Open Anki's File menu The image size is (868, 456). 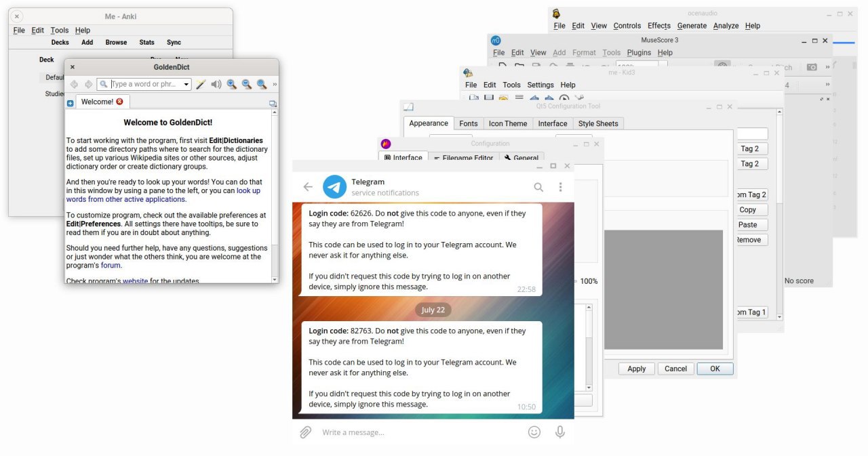(19, 30)
